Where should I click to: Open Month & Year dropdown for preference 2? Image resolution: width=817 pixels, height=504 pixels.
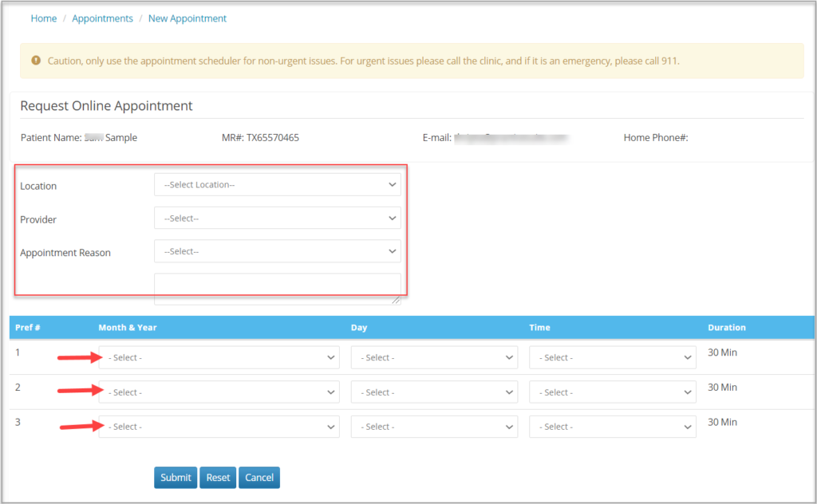click(219, 392)
